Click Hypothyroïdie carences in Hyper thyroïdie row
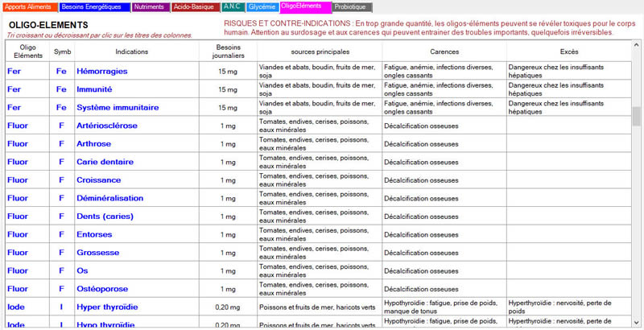The image size is (644, 330). [x=444, y=307]
